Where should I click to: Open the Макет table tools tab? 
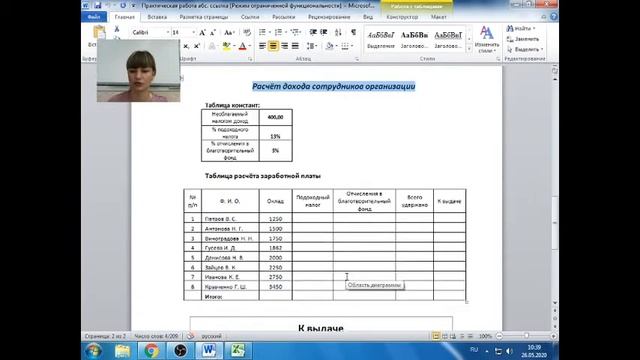point(438,17)
